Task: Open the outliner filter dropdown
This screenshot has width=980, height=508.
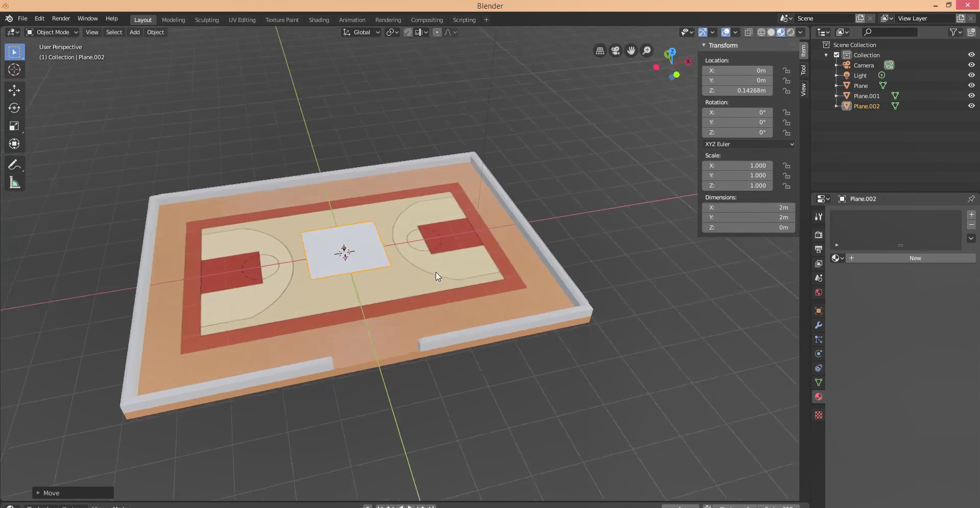Action: 956,32
